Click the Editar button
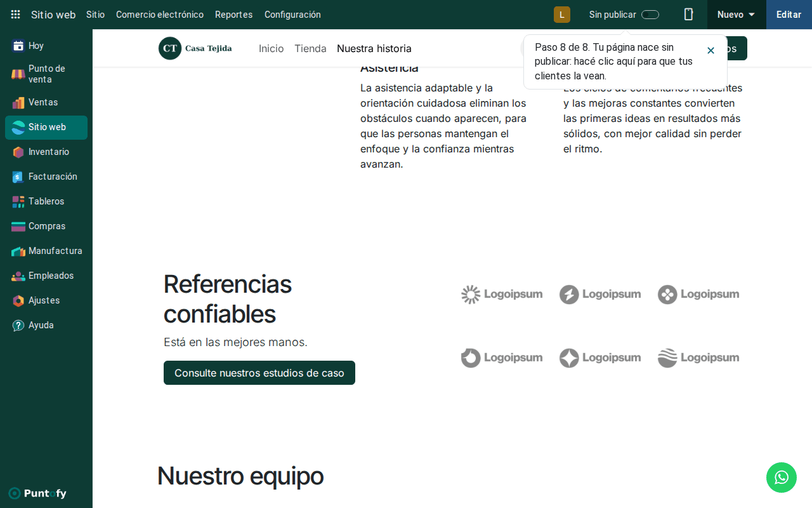The width and height of the screenshot is (812, 508). (x=789, y=15)
